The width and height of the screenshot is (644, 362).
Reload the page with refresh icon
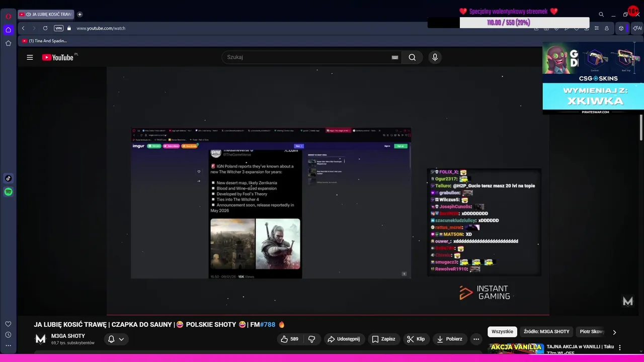click(x=45, y=28)
